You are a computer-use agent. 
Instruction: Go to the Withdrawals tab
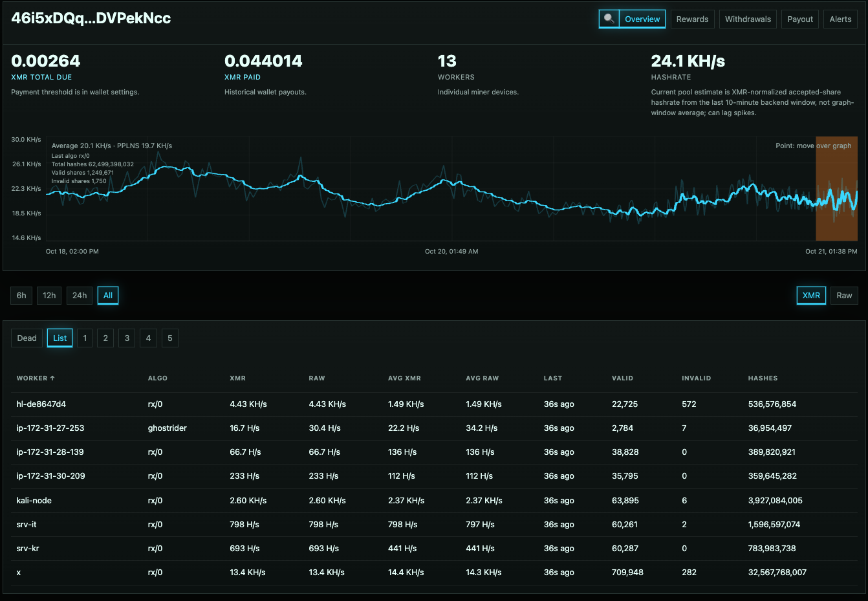(748, 19)
